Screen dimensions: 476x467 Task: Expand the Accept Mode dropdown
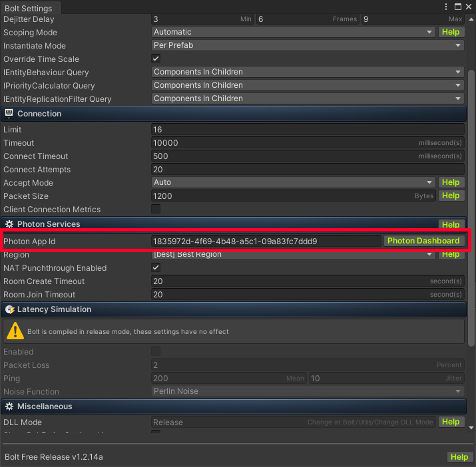click(x=293, y=182)
